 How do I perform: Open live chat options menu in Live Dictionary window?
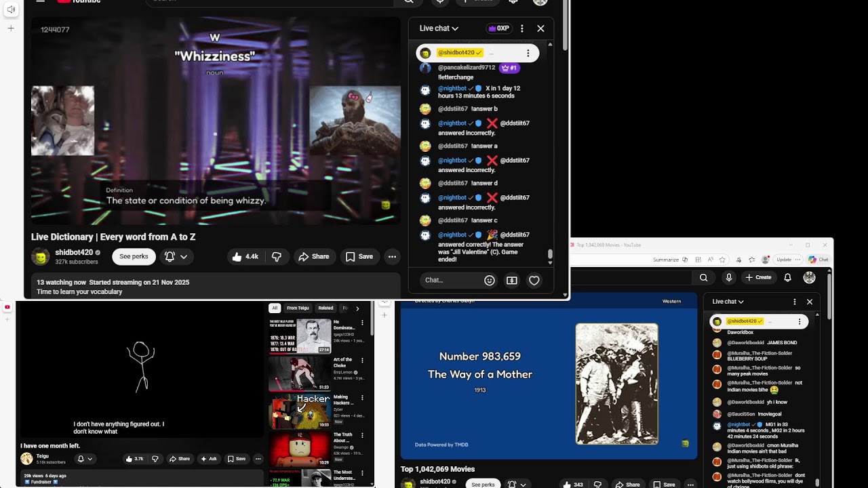click(521, 28)
